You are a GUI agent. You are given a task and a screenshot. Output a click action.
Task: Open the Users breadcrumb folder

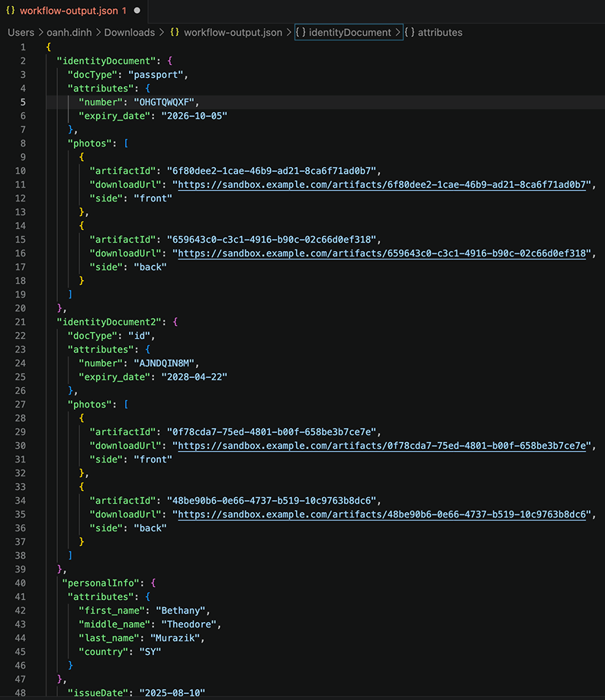point(21,32)
